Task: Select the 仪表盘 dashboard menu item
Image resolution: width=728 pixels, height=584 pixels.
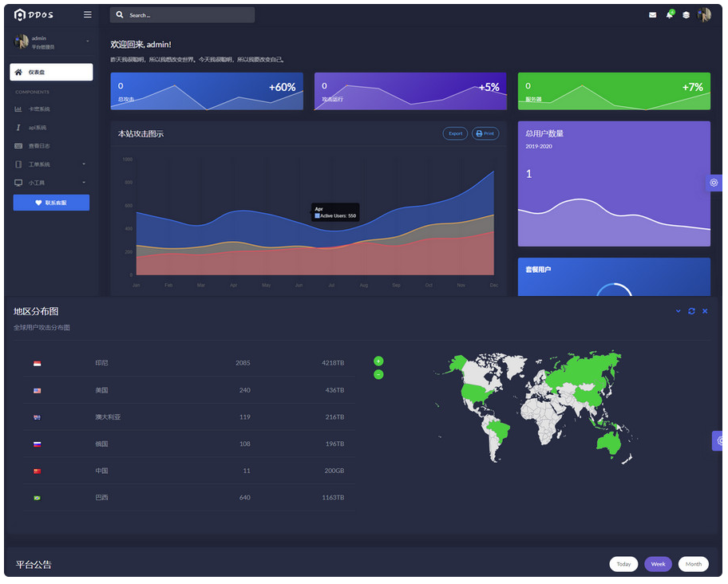Action: (x=51, y=72)
